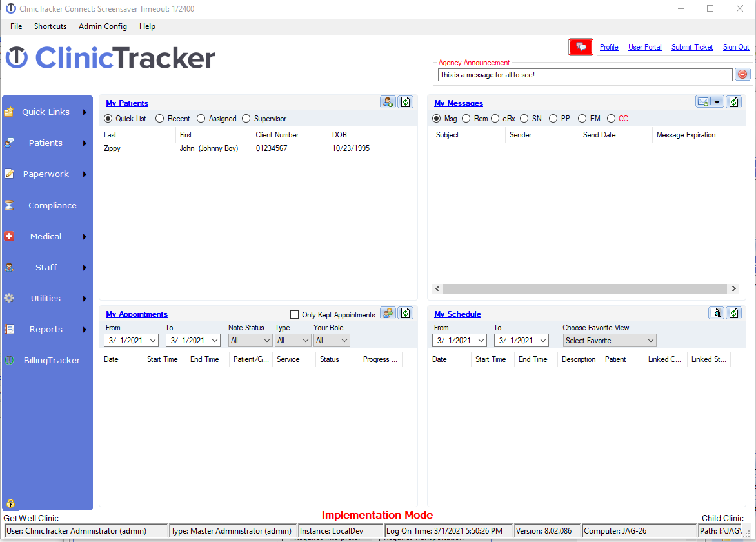The width and height of the screenshot is (756, 542).
Task: Select the CC messages radio button
Action: point(612,119)
